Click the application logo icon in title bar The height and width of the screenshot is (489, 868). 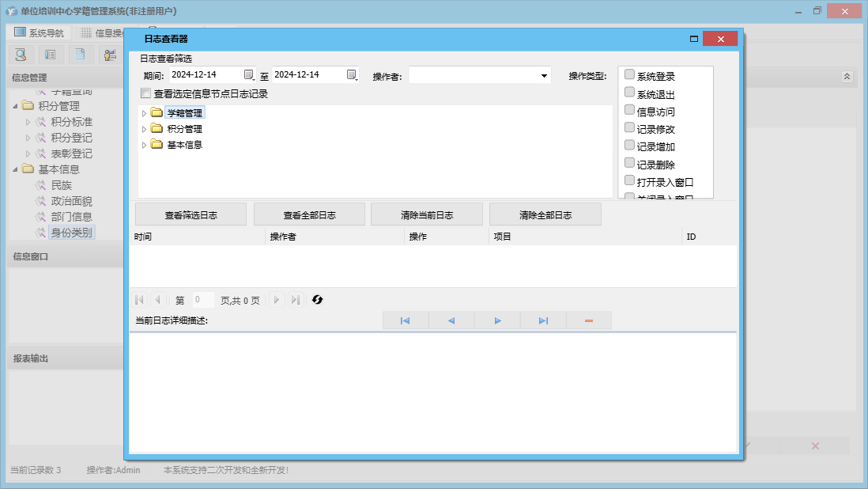click(11, 11)
